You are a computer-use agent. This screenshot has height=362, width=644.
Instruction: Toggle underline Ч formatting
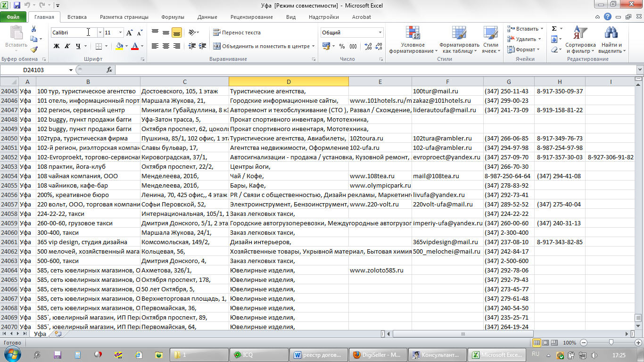tap(78, 46)
